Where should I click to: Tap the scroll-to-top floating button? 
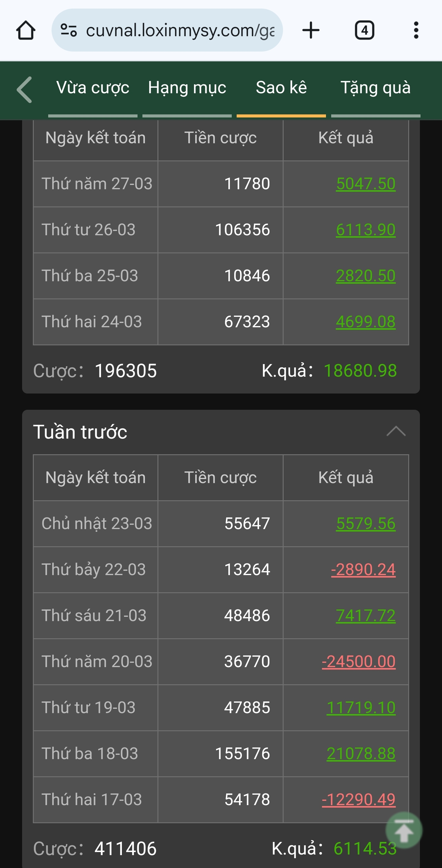(404, 830)
